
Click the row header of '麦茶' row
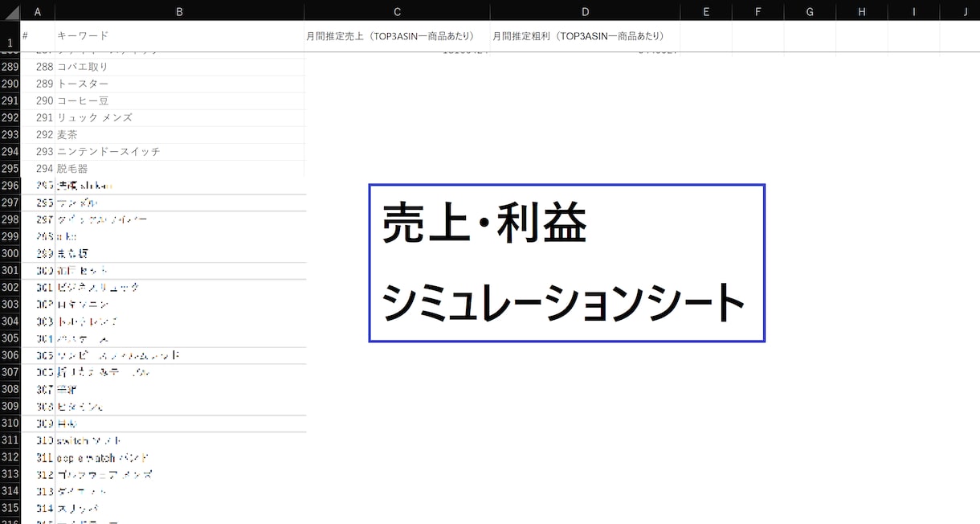point(10,134)
